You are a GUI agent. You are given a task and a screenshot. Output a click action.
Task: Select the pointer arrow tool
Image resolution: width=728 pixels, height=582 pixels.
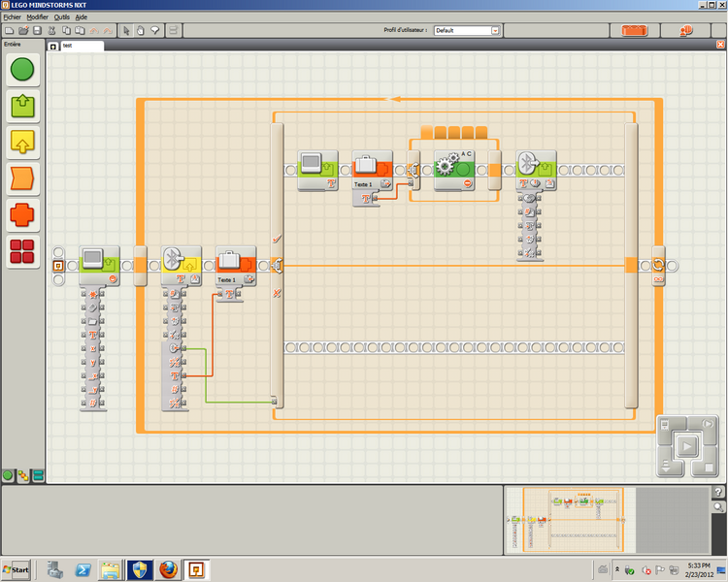click(126, 30)
